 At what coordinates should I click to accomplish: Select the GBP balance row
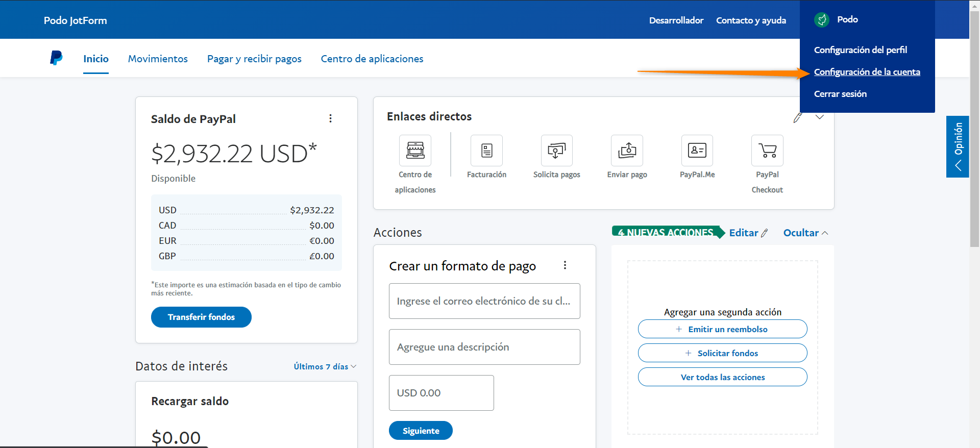[247, 256]
